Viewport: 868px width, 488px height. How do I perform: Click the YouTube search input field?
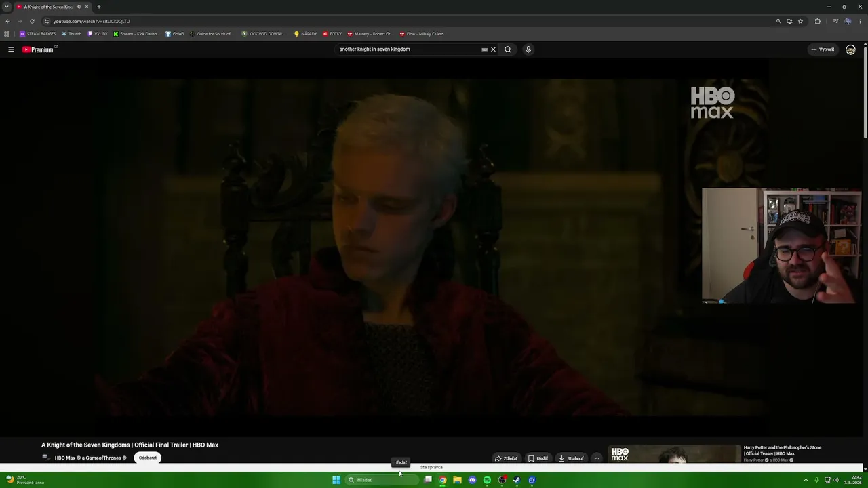pos(409,49)
